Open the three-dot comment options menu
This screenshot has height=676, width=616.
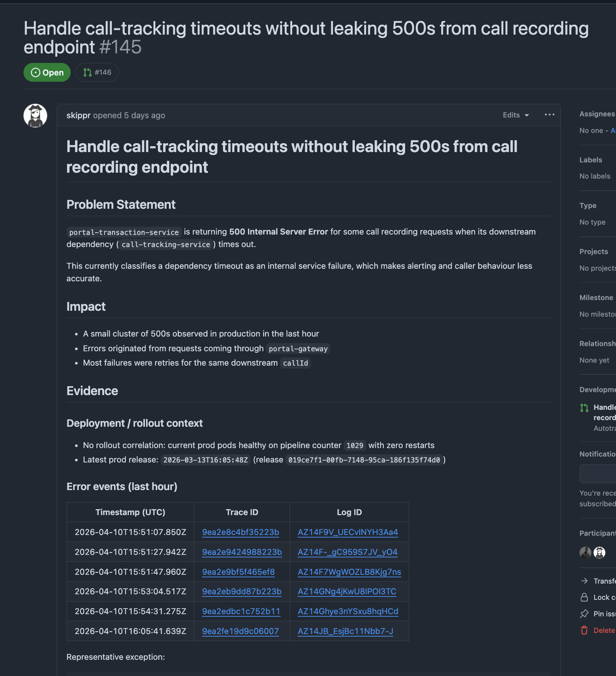[x=549, y=115]
